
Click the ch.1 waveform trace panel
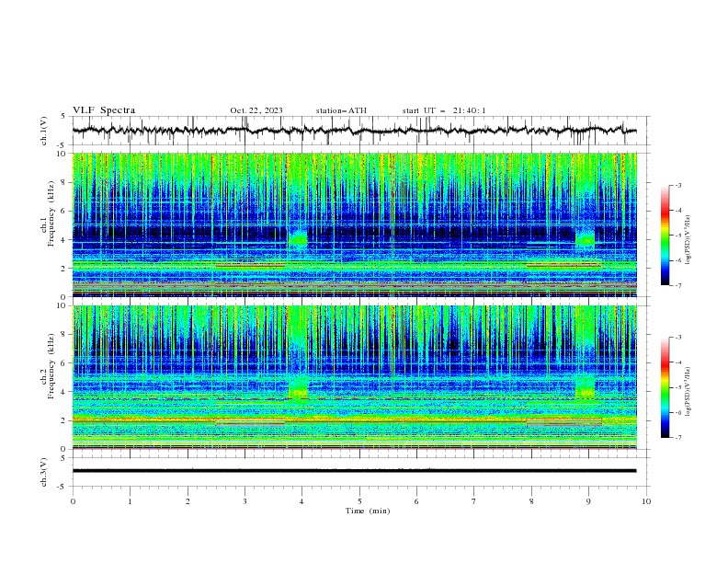[360, 131]
